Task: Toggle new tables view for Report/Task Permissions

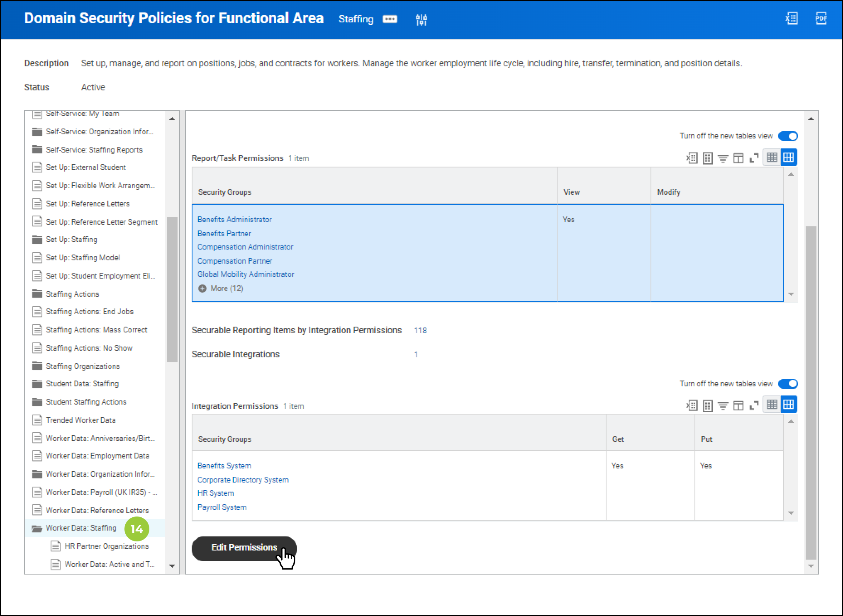Action: pos(788,136)
